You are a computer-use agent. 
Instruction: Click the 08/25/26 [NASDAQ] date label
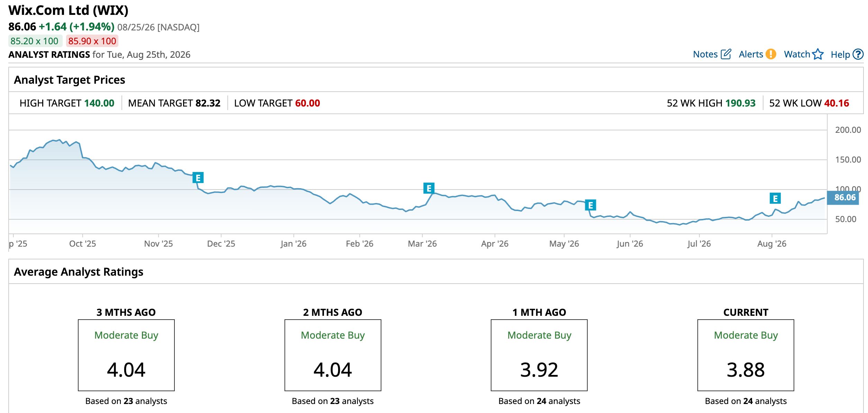159,27
